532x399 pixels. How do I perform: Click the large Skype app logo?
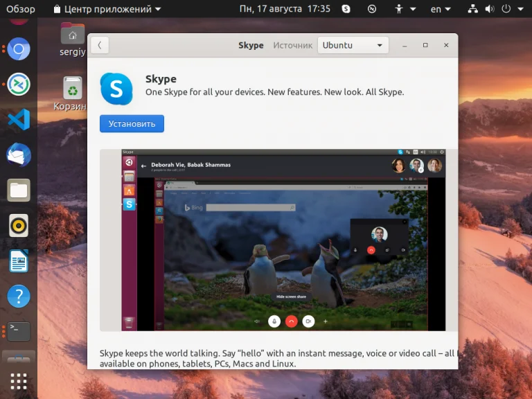coord(116,89)
